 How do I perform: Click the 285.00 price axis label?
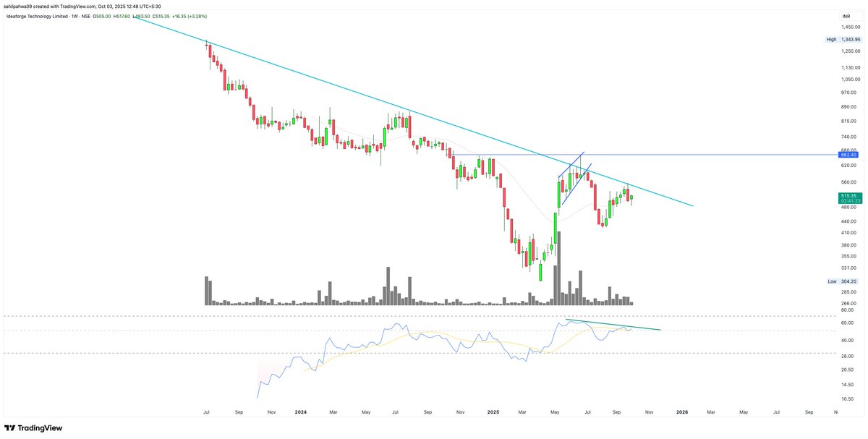tap(848, 293)
